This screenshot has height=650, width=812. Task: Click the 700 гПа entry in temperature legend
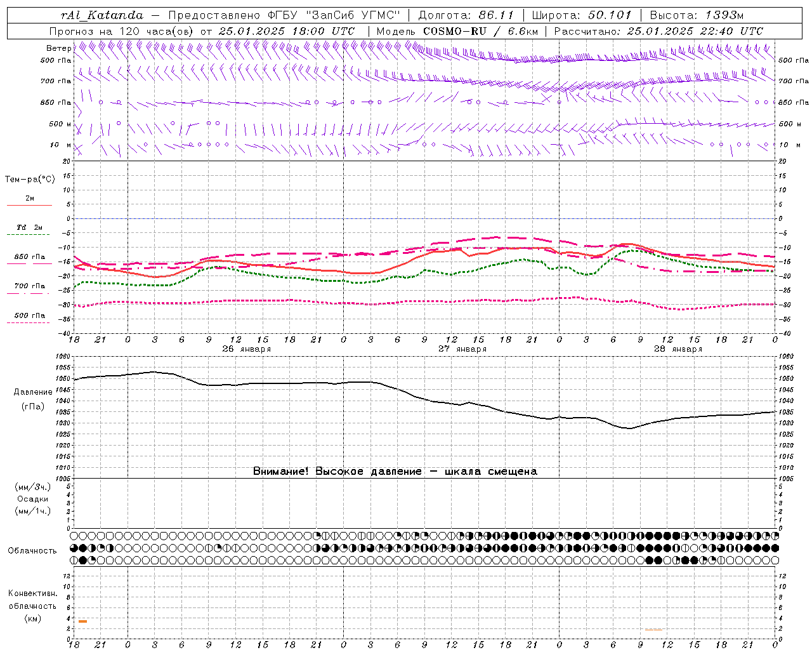29,286
